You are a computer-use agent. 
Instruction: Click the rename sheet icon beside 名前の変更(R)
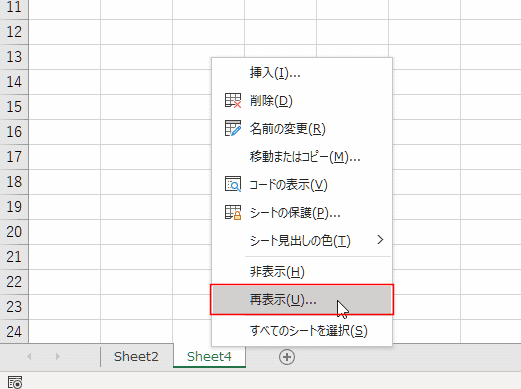tap(233, 129)
